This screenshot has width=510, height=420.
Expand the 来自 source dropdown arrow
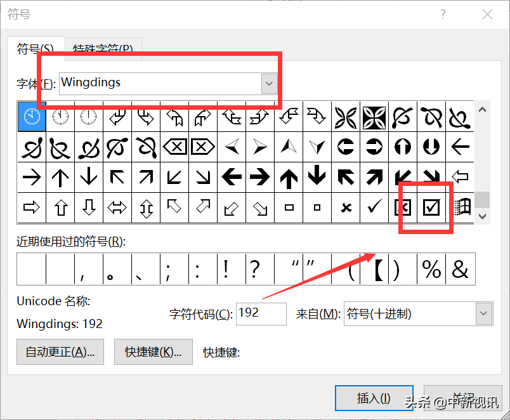(x=483, y=313)
